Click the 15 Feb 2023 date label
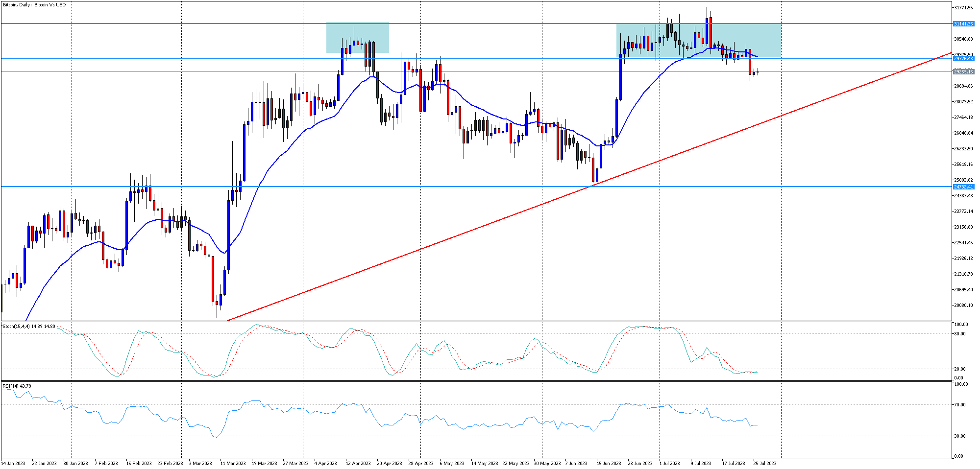Viewport: 980px width, 469px height. pos(139,463)
